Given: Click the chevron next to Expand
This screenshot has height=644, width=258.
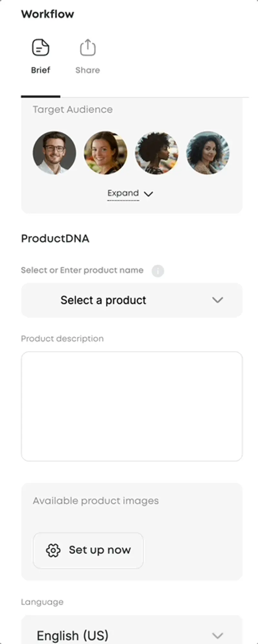Looking at the screenshot, I should (148, 194).
